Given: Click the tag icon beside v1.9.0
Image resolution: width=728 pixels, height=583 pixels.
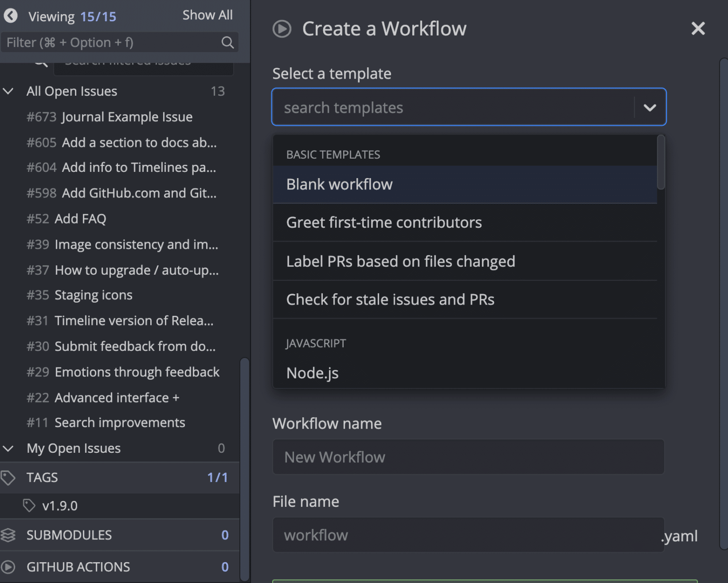Looking at the screenshot, I should tap(30, 506).
